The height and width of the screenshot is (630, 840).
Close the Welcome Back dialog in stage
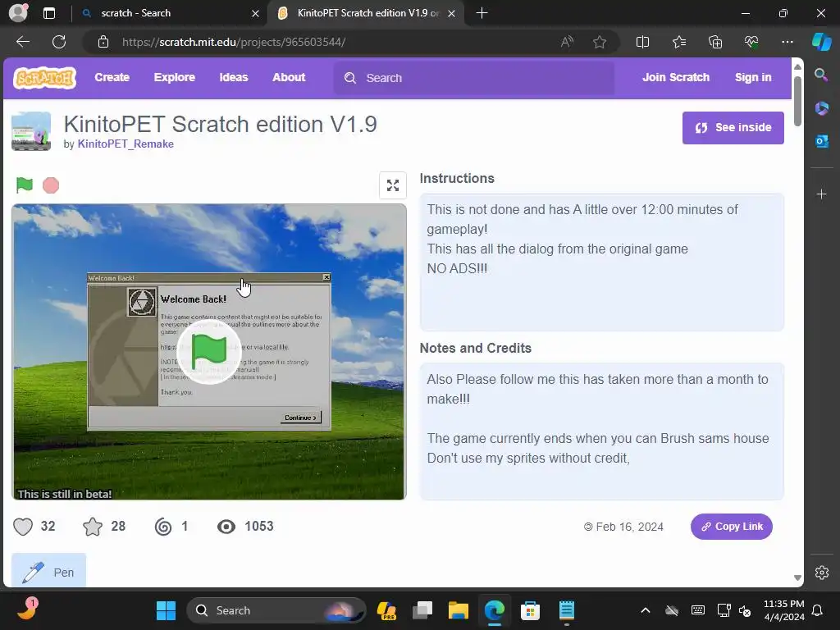coord(326,277)
